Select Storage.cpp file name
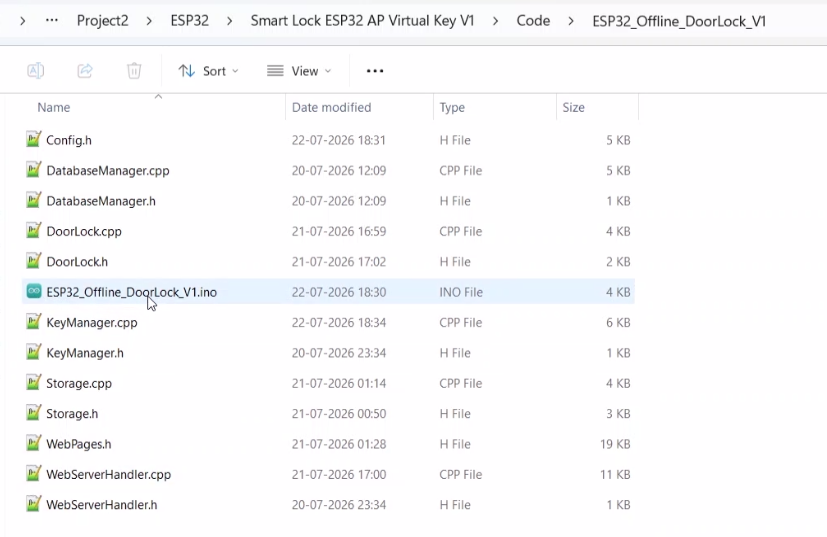The width and height of the screenshot is (827, 537). point(79,383)
